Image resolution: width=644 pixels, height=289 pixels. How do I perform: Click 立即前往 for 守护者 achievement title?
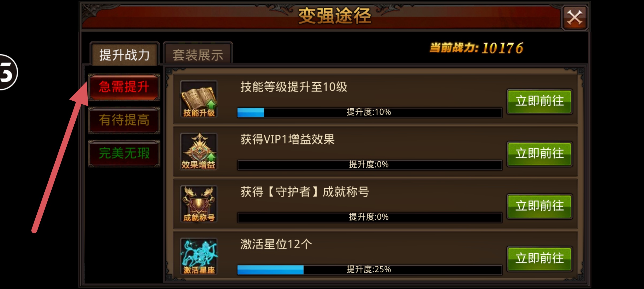[539, 207]
